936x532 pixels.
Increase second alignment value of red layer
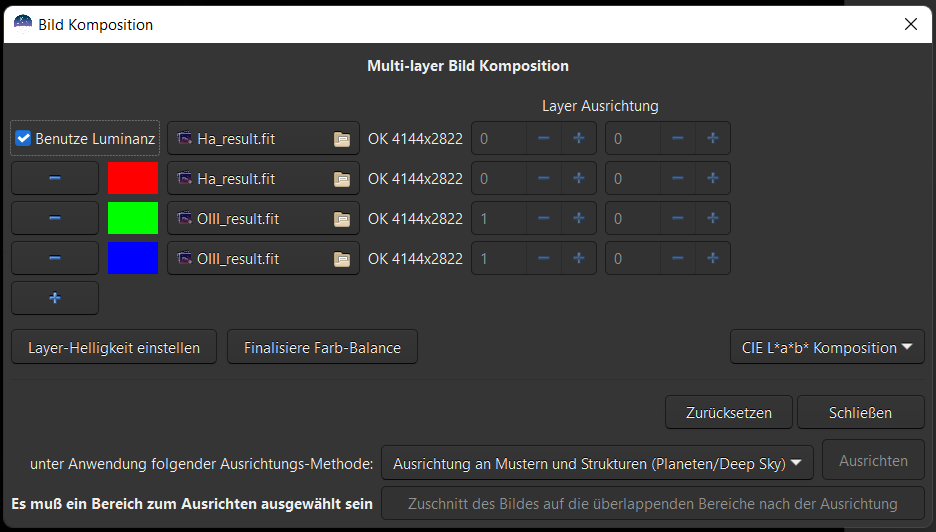point(712,179)
